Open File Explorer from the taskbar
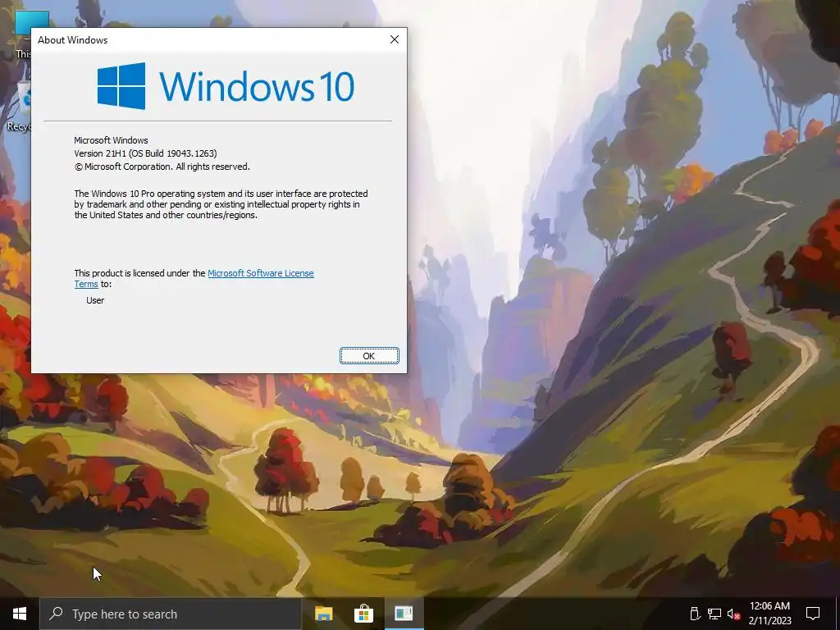Image resolution: width=840 pixels, height=630 pixels. point(323,614)
